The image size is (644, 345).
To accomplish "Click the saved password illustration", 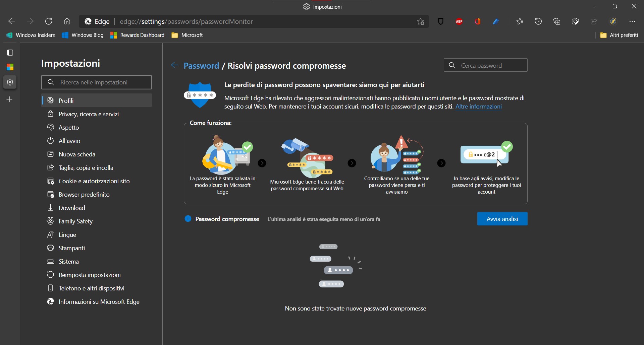I will [x=227, y=155].
